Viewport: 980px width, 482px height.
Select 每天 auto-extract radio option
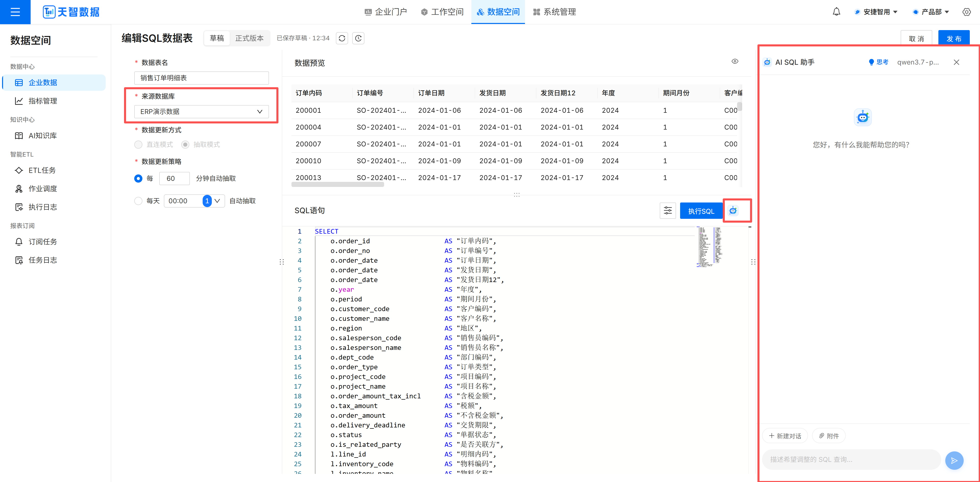click(138, 201)
